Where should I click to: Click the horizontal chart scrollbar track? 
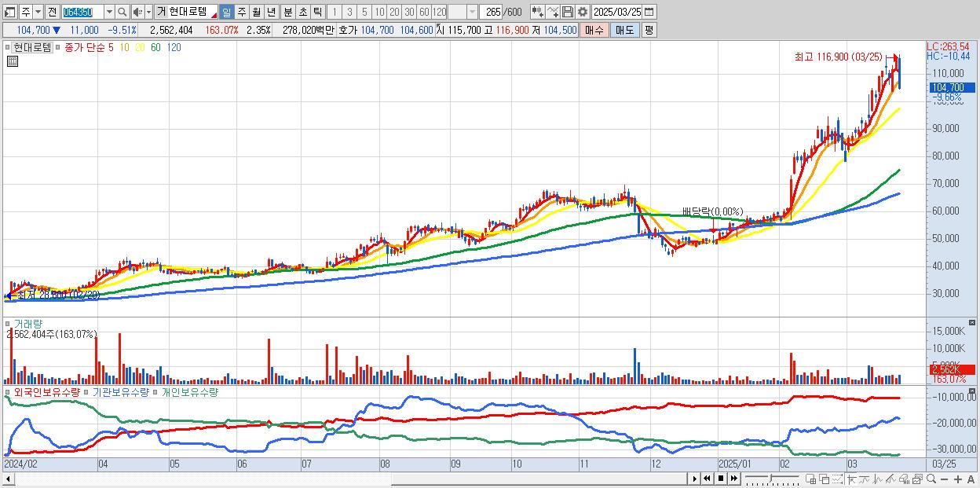(344, 479)
